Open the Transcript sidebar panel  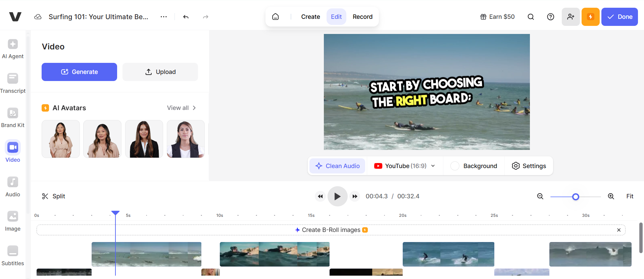click(13, 83)
